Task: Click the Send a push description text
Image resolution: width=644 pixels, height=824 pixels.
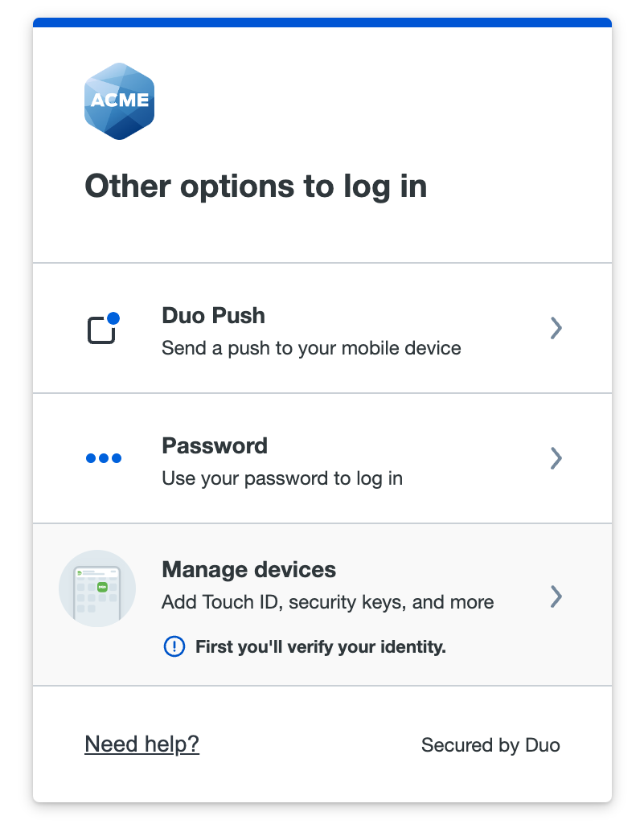Action: [312, 348]
